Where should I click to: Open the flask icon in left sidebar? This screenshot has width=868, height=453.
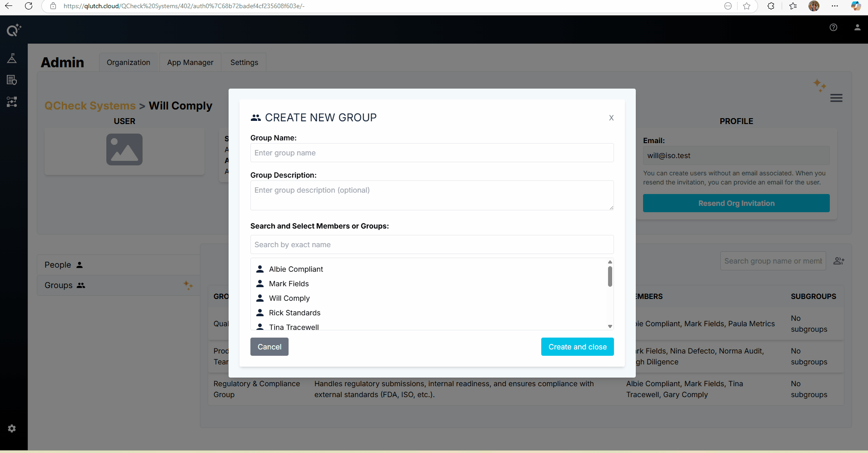(12, 58)
